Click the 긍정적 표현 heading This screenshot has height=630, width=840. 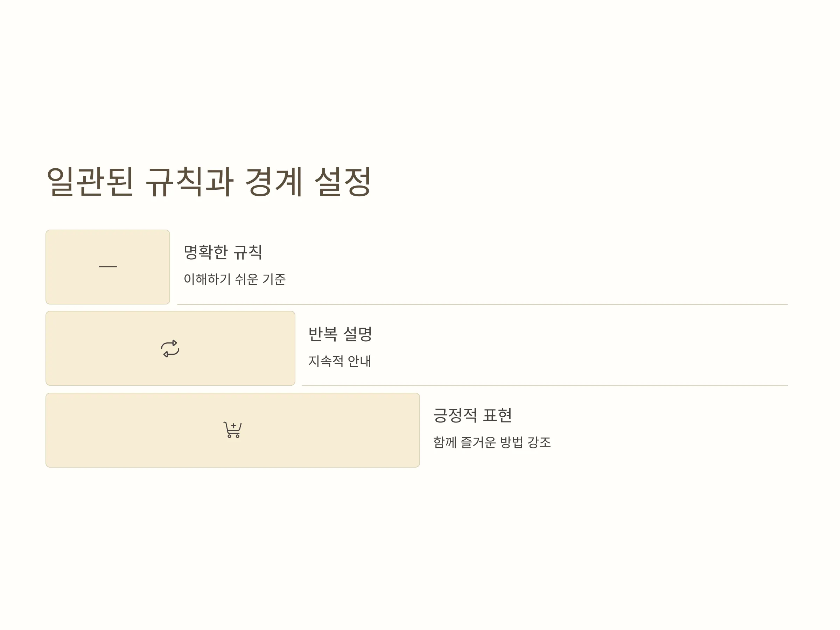472,415
